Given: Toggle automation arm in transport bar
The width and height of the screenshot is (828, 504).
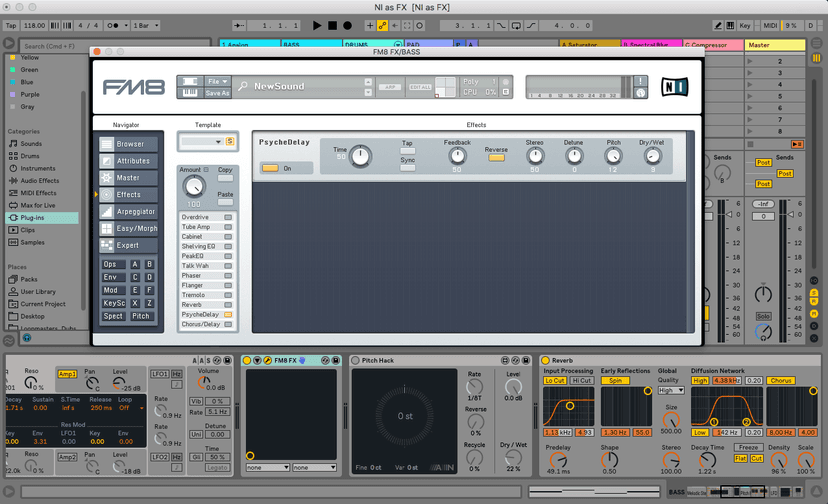Looking at the screenshot, I should click(x=382, y=25).
